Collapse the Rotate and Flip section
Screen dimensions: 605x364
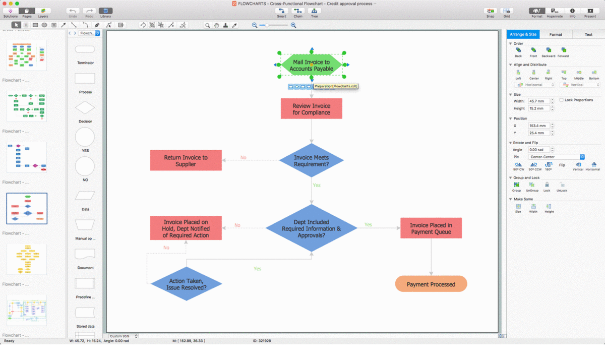coord(510,143)
